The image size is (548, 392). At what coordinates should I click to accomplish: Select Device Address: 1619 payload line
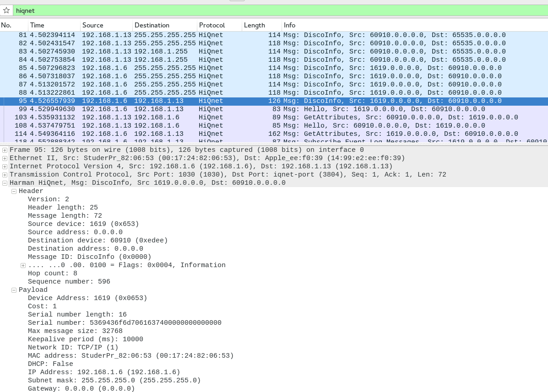87,298
